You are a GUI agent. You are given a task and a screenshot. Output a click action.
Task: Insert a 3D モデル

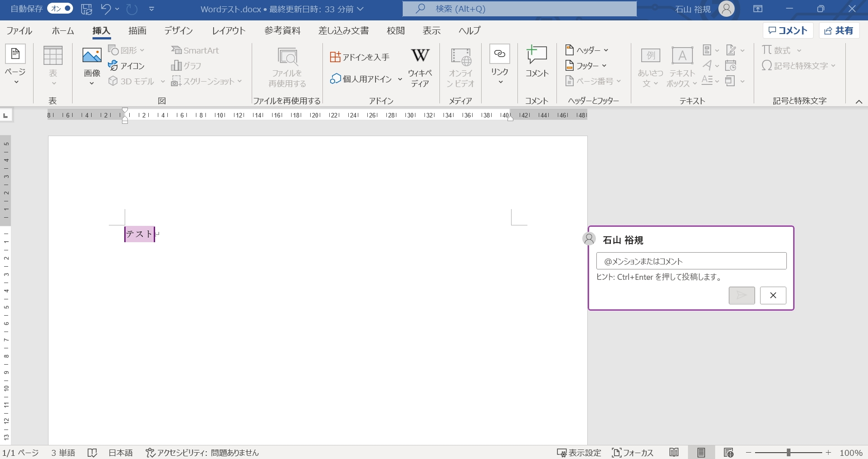(136, 81)
